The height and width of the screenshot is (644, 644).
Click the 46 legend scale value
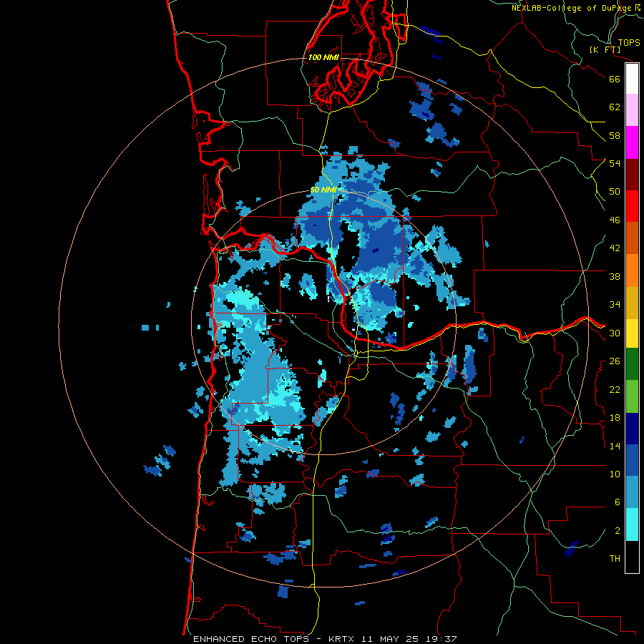tap(615, 220)
